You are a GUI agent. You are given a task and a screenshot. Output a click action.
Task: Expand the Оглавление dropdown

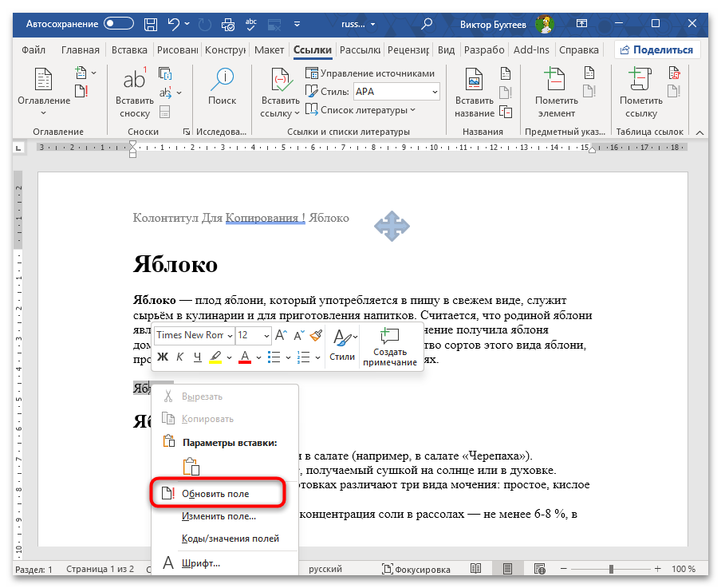point(44,113)
